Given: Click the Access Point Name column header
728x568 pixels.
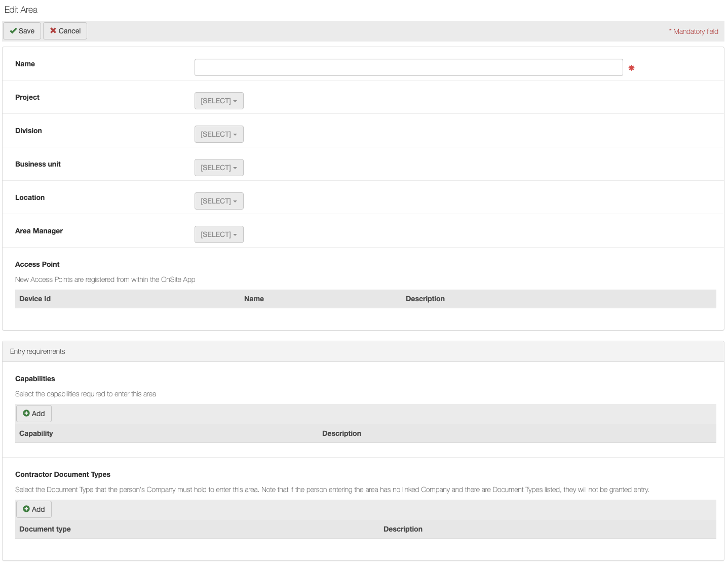Looking at the screenshot, I should tap(254, 299).
